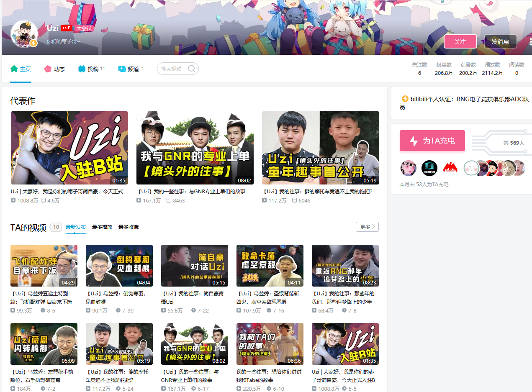Open video title 圣银弩箭斩凶鬼
The width and height of the screenshot is (532, 392).
(x=268, y=297)
